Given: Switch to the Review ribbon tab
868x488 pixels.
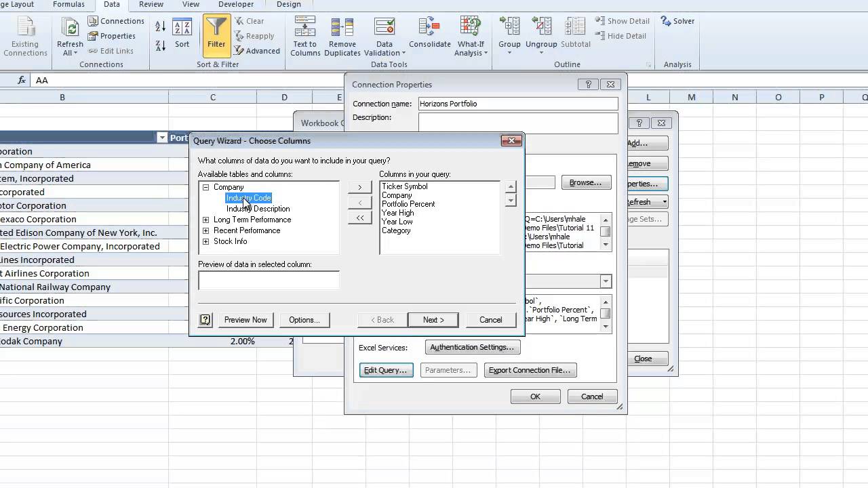Looking at the screenshot, I should coord(151,4).
